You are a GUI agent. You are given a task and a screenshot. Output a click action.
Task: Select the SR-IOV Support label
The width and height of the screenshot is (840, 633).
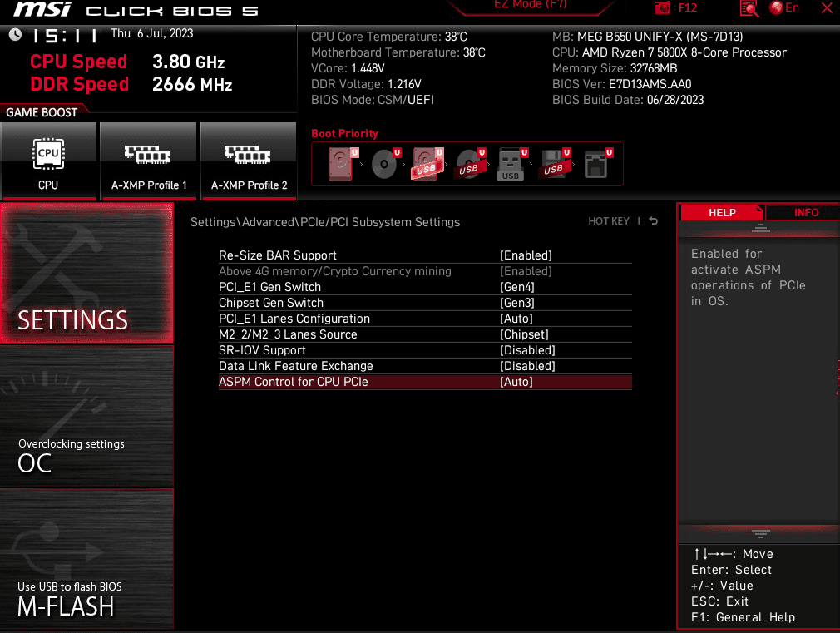262,350
